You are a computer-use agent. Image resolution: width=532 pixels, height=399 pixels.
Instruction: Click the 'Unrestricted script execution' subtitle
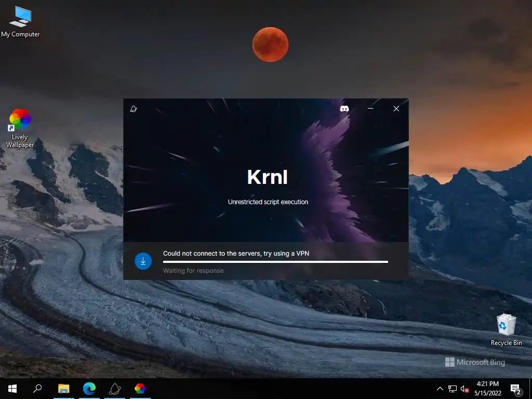tap(268, 202)
